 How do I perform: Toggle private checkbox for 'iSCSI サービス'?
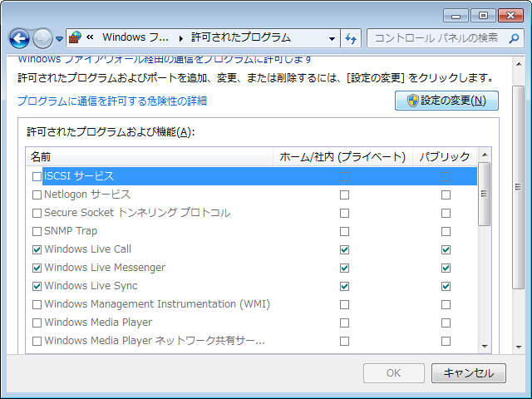tap(344, 176)
